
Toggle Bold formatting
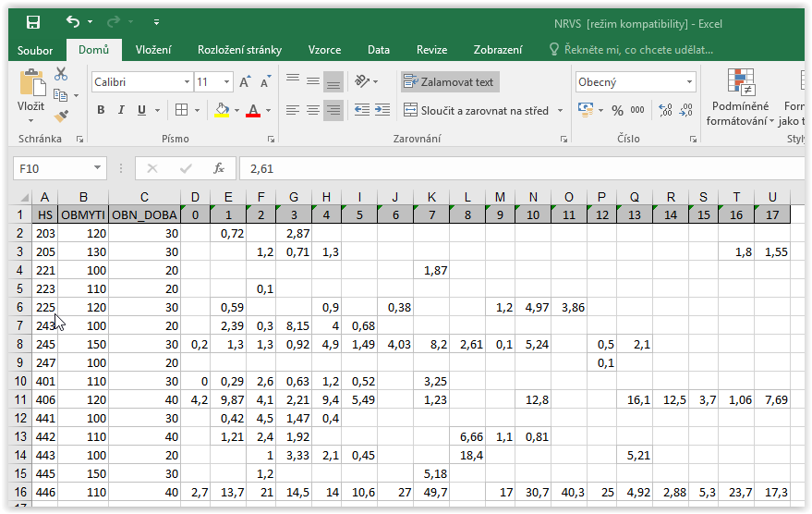coord(101,110)
